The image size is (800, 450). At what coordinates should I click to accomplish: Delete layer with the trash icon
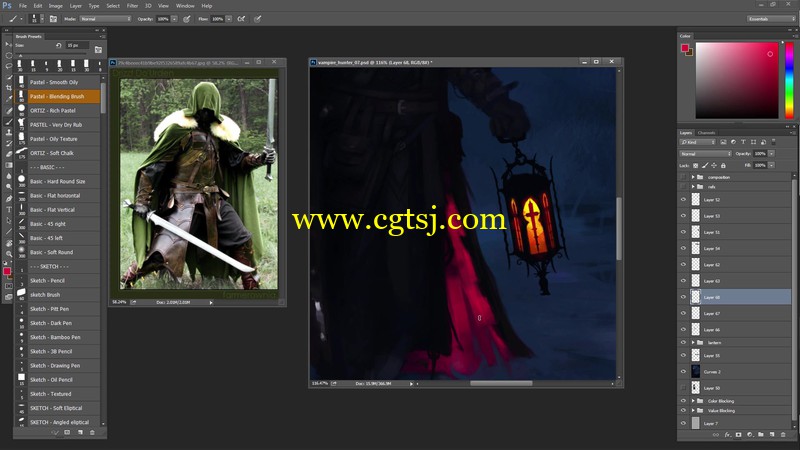(x=783, y=435)
